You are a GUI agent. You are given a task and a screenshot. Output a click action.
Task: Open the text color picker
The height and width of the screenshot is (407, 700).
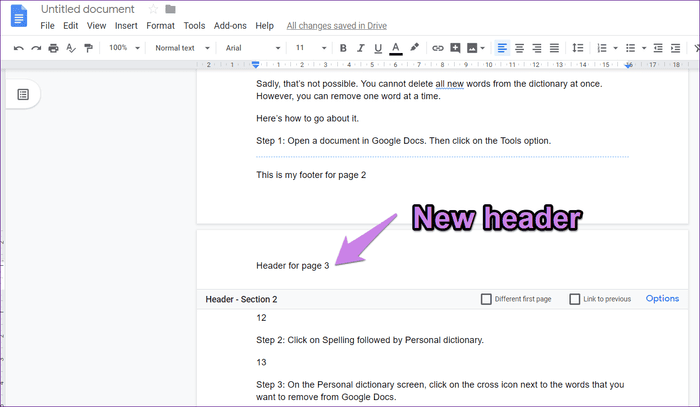(x=396, y=48)
